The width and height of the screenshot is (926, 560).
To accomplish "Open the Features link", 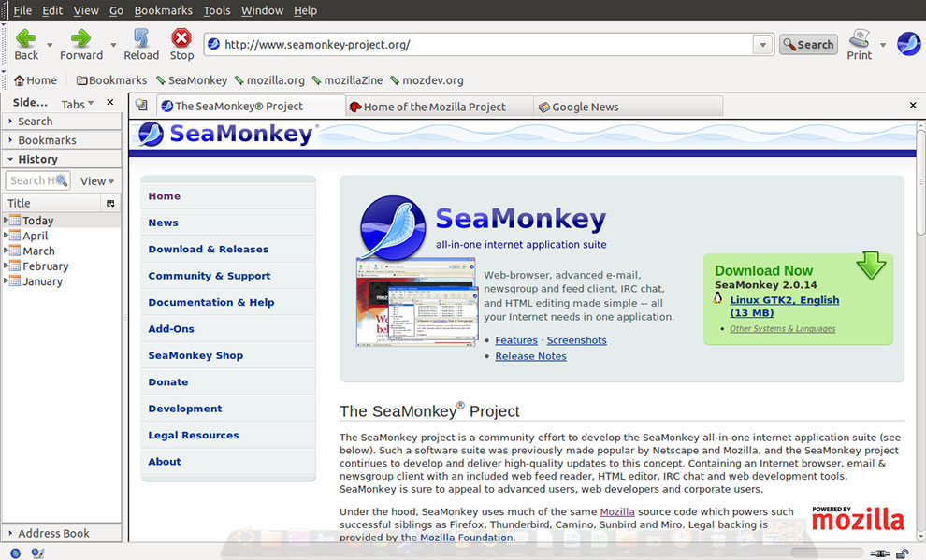I will click(x=516, y=340).
